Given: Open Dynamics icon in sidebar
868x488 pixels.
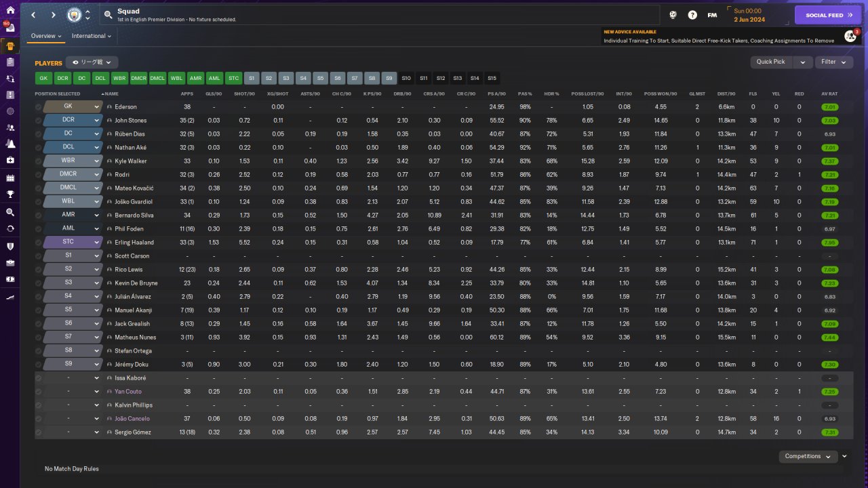Looking at the screenshot, I should coord(10,79).
